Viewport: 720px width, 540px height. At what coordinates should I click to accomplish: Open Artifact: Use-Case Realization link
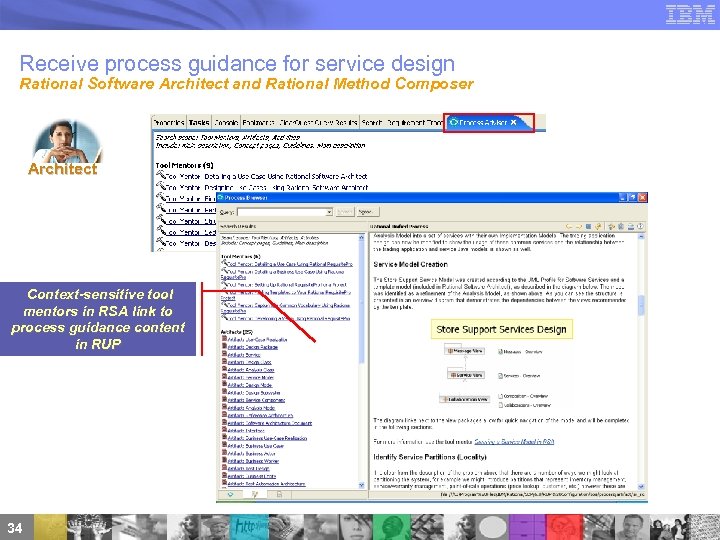pos(257,339)
